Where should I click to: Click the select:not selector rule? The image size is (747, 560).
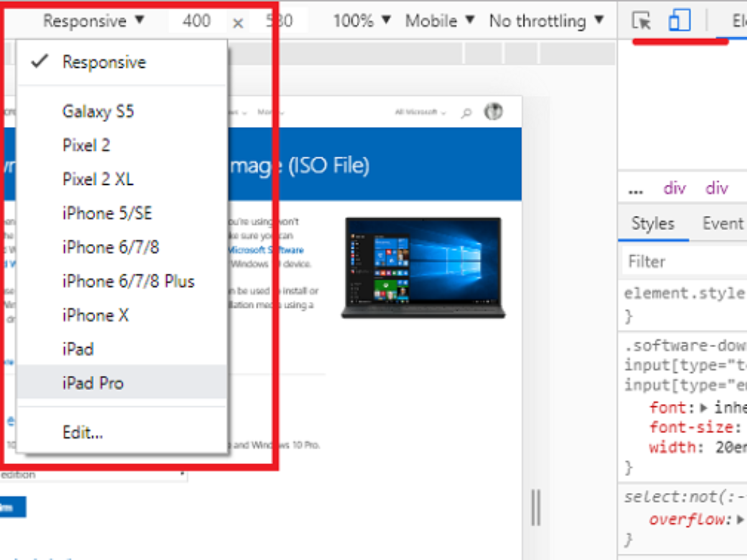tap(685, 497)
